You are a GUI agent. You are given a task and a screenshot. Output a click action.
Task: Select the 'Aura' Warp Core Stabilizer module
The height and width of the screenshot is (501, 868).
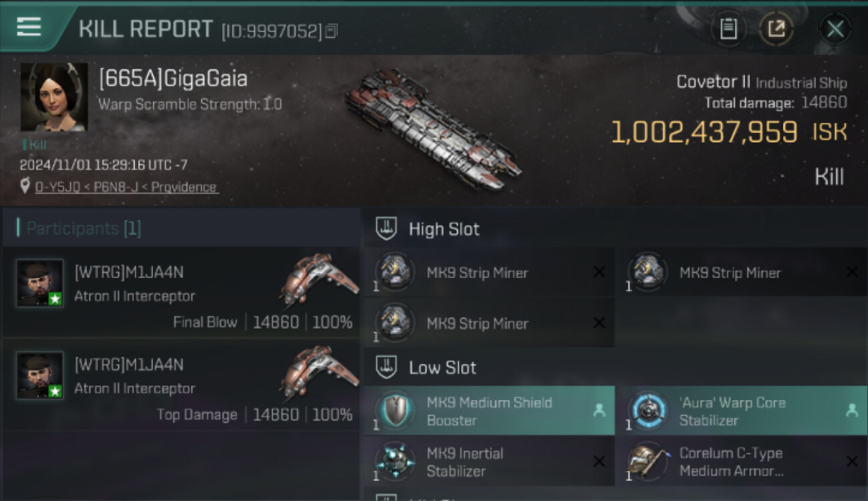pyautogui.click(x=741, y=411)
